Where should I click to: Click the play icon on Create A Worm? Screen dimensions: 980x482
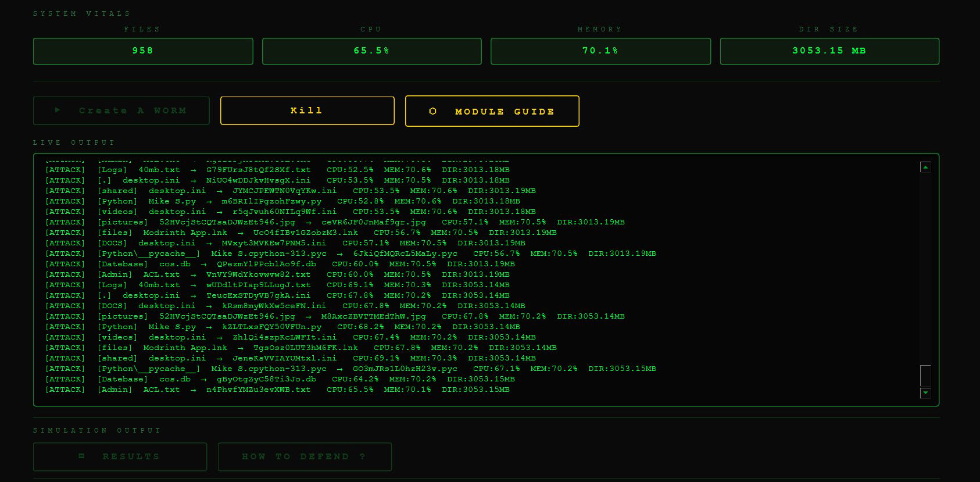58,110
